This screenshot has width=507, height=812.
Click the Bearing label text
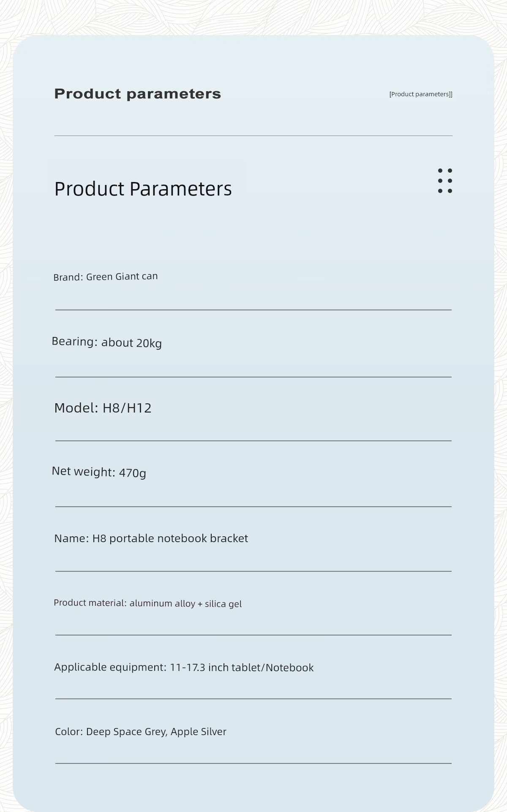pyautogui.click(x=74, y=342)
